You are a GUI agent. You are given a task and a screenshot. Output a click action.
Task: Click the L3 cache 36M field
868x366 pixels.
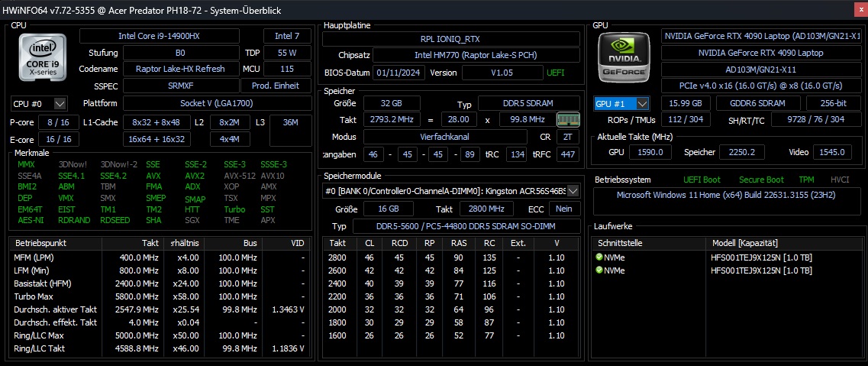pos(291,131)
